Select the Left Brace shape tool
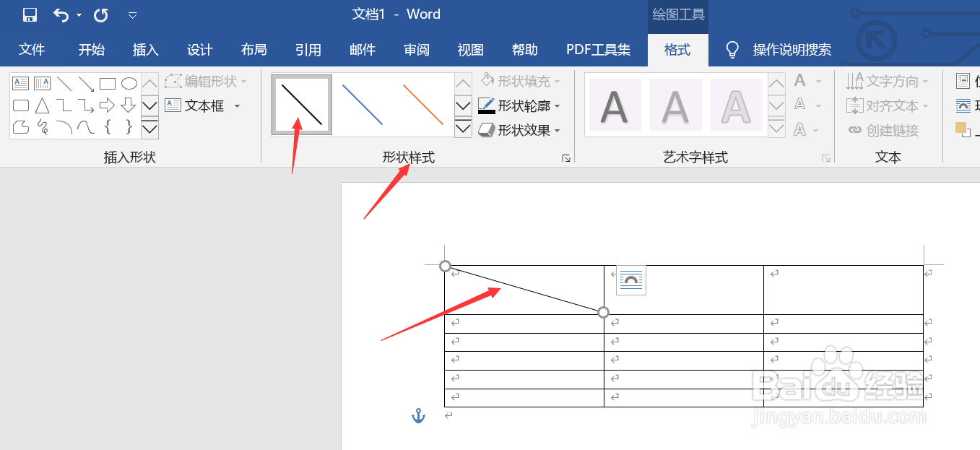980x450 pixels. point(107,128)
